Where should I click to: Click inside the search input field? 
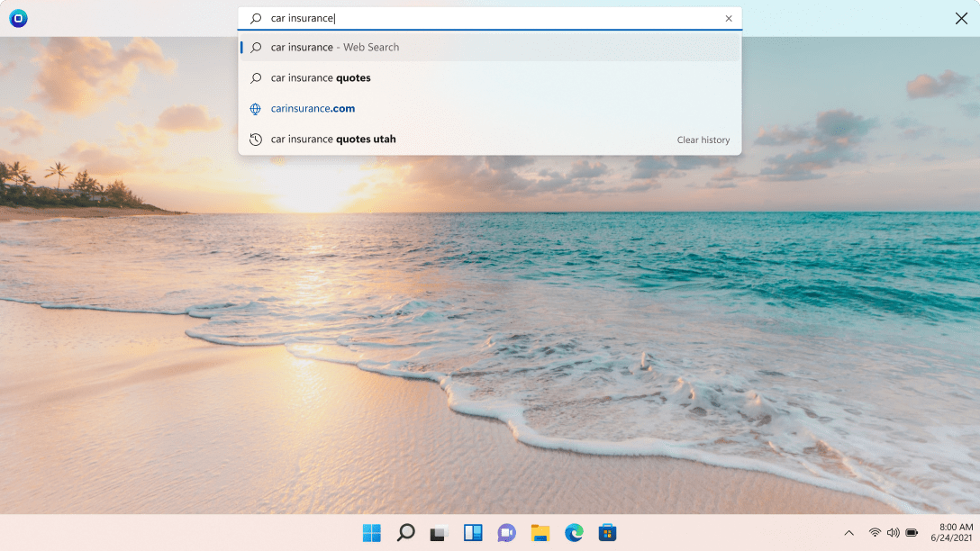[486, 18]
